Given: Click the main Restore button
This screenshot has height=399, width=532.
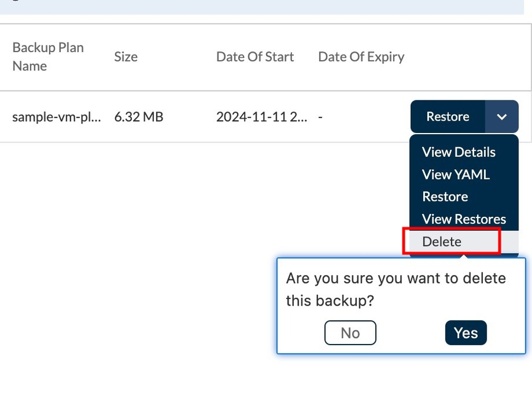Looking at the screenshot, I should (447, 117).
